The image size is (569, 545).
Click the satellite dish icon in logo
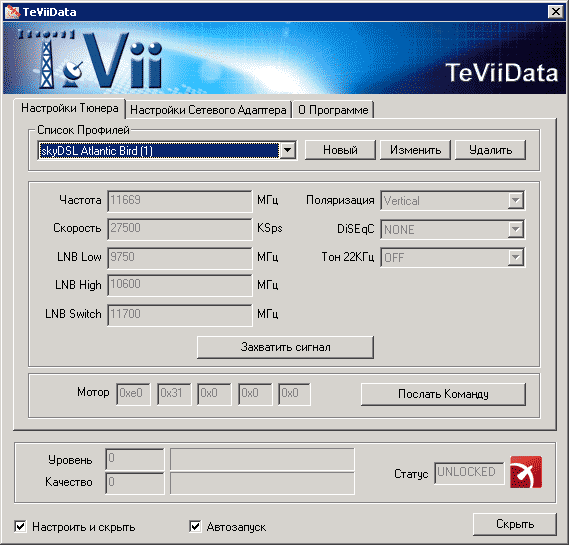pyautogui.click(x=72, y=74)
